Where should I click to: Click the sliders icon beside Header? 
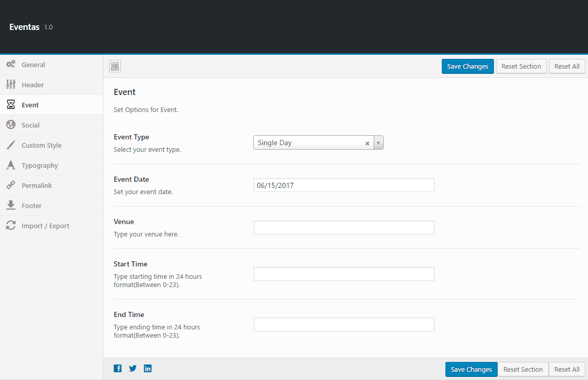(10, 85)
